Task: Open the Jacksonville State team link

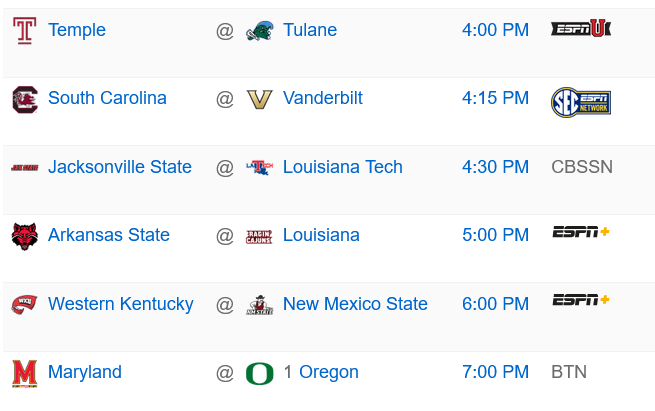Action: point(120,167)
